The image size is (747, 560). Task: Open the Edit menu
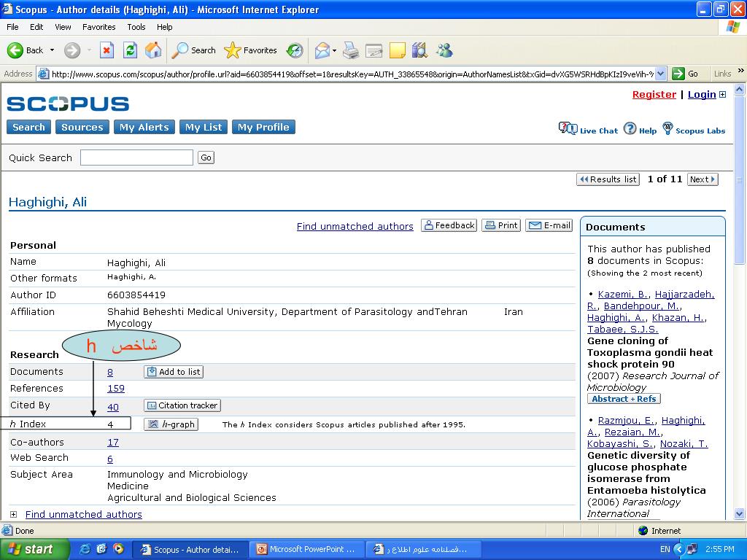(36, 27)
